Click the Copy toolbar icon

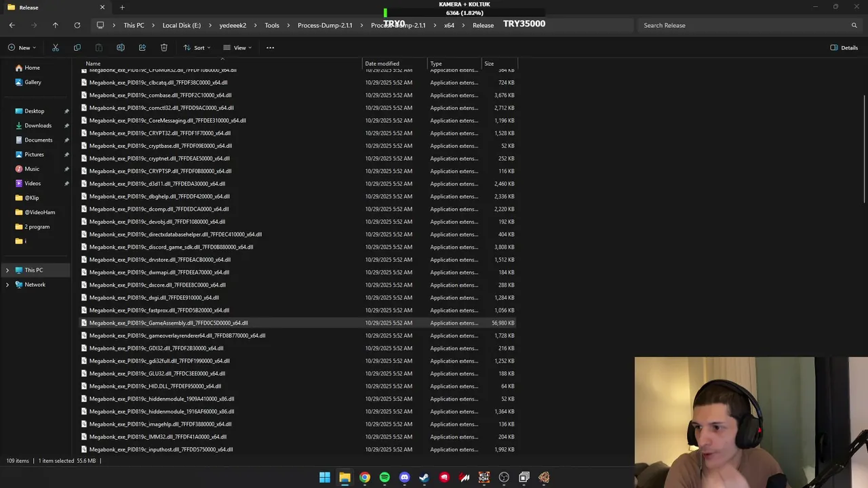[x=77, y=47]
